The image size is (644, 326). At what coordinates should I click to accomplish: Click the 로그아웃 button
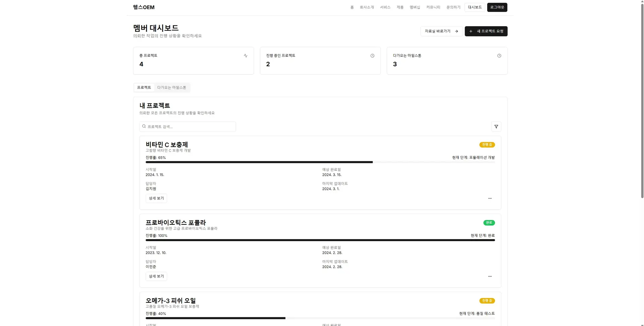pos(497,7)
